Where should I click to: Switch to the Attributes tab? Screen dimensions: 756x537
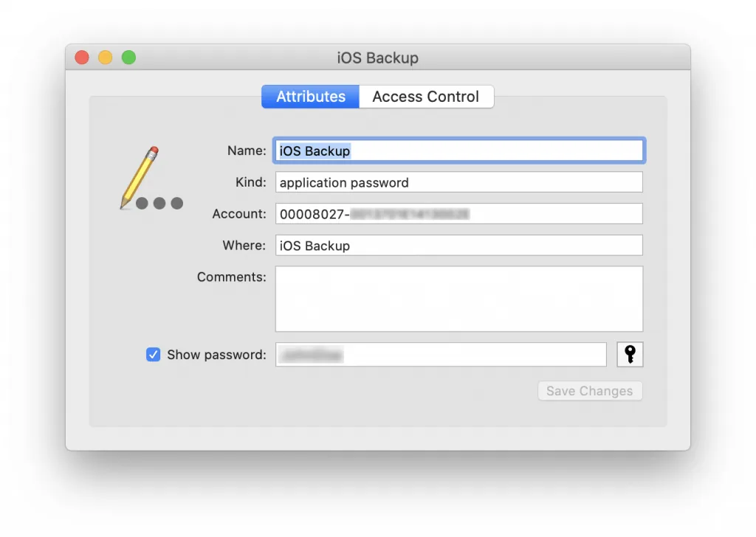tap(311, 97)
